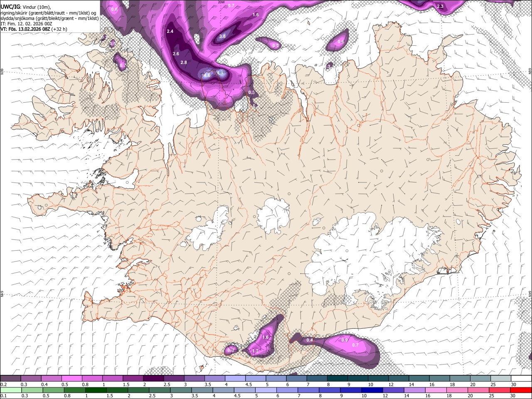The image size is (532, 399).
Task: Pick the top-row teal swatch labelled 10
Action: point(378,379)
